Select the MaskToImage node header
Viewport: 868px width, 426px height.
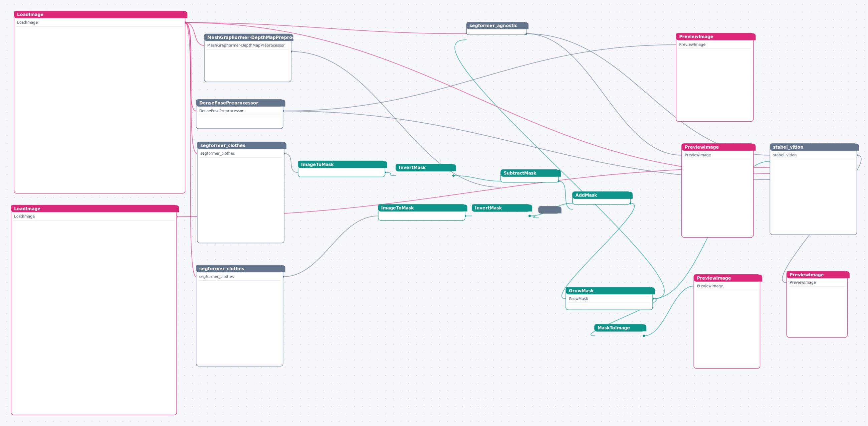point(620,328)
